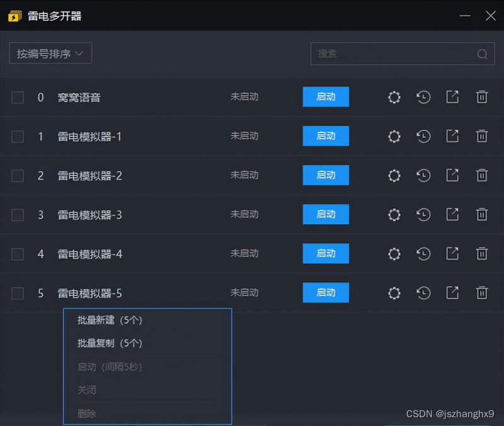Click 未启动 status of 雷电模拟器-1

point(244,136)
